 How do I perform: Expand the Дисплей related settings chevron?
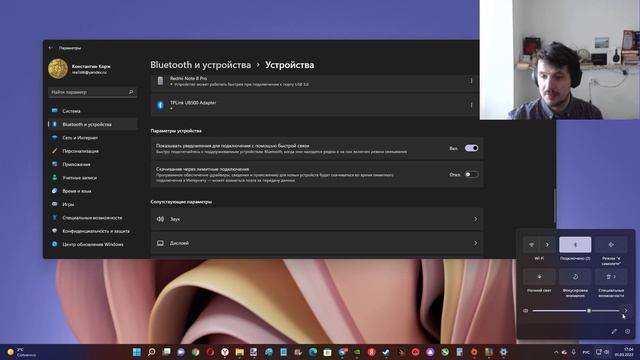[476, 243]
